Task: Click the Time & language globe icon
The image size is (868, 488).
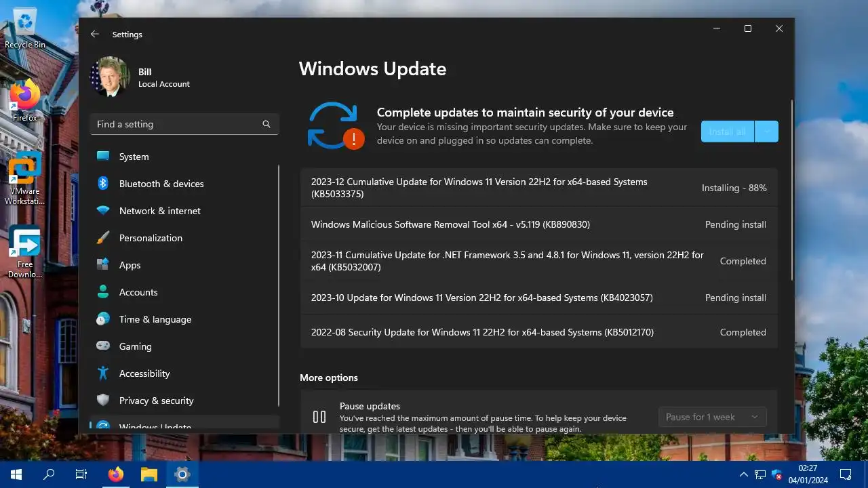Action: point(103,319)
